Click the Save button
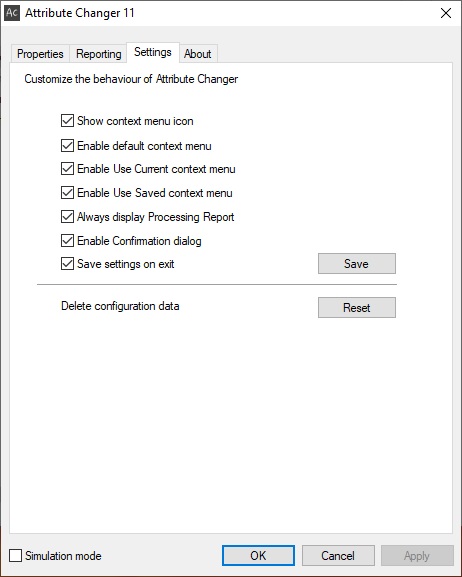462x577 pixels. (357, 263)
